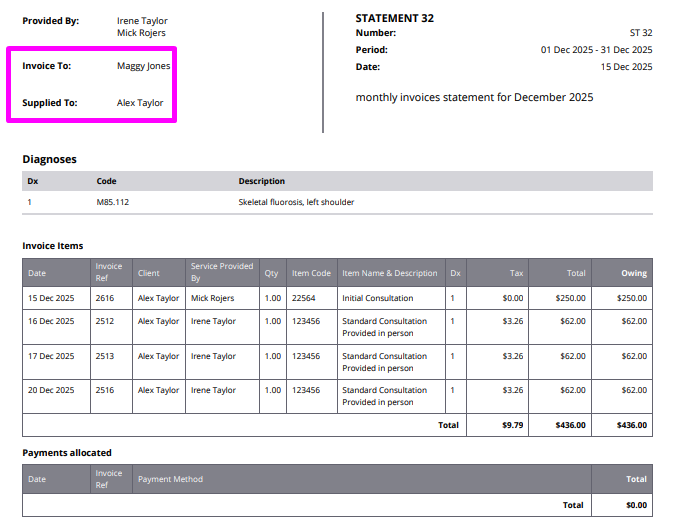Click the Item Name & Description column header
Image resolution: width=673 pixels, height=524 pixels.
pyautogui.click(x=389, y=273)
